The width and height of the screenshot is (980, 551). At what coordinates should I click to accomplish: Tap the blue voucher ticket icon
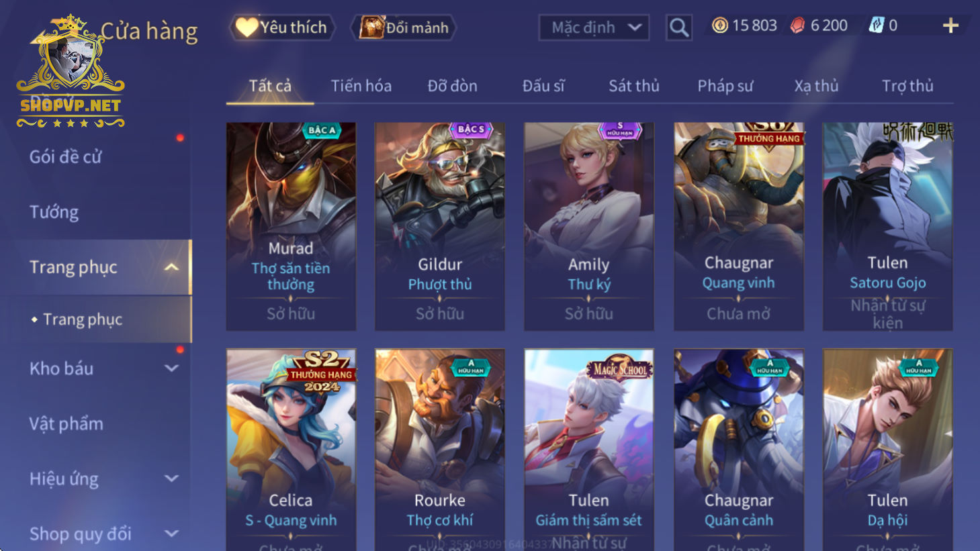coord(876,26)
